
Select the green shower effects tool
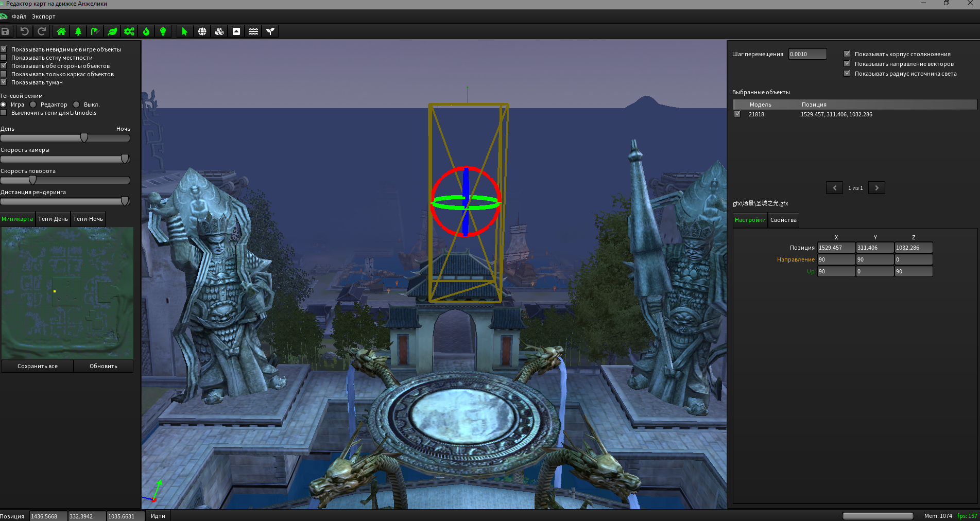point(95,31)
